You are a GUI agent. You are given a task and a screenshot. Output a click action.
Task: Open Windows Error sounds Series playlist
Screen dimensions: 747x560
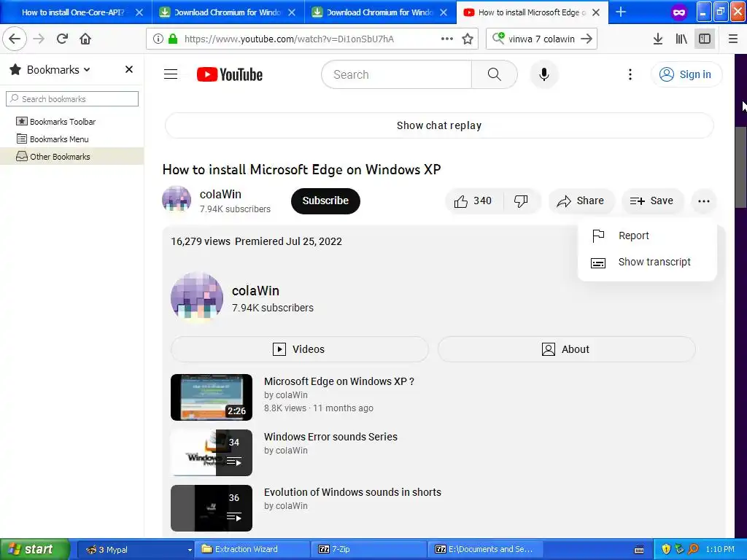point(330,437)
